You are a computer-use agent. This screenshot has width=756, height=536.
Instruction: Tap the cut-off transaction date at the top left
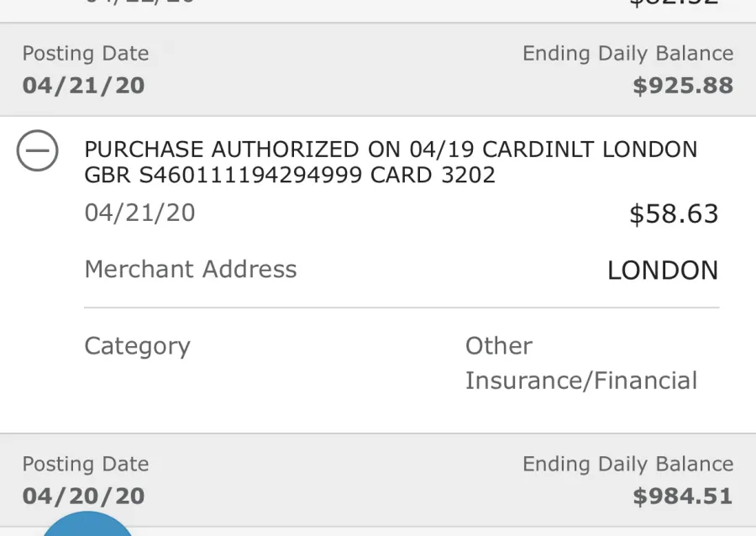pos(139,2)
